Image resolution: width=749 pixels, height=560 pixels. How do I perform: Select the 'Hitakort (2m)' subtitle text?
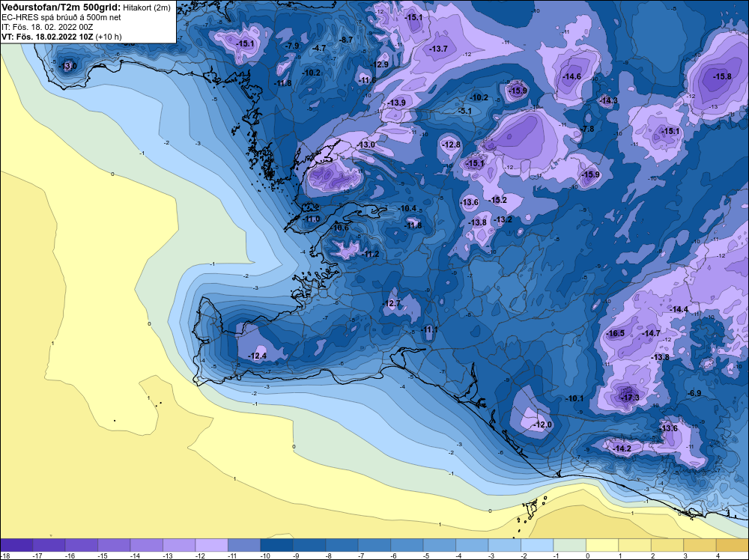tap(147, 7)
